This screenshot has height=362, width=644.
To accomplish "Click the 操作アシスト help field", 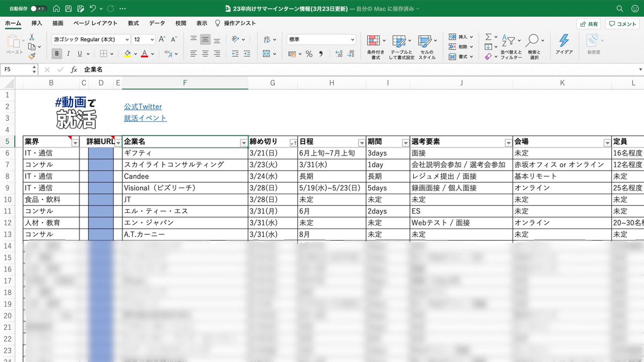I will click(x=235, y=24).
